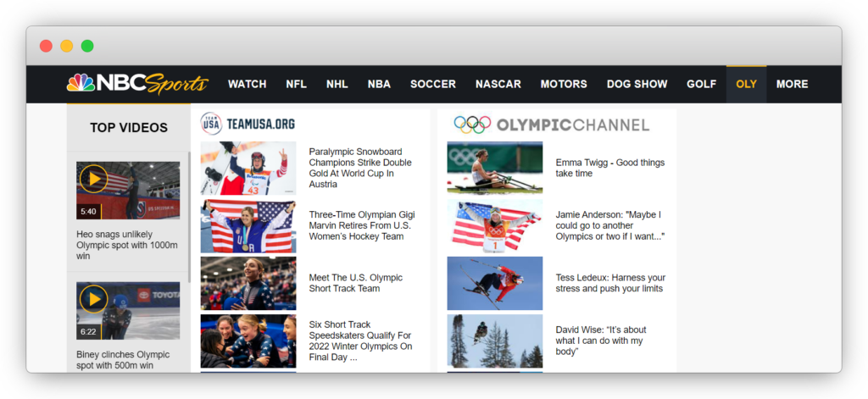Click the speedskaters hugging thumbnail
This screenshot has height=399, width=868.
tap(248, 341)
